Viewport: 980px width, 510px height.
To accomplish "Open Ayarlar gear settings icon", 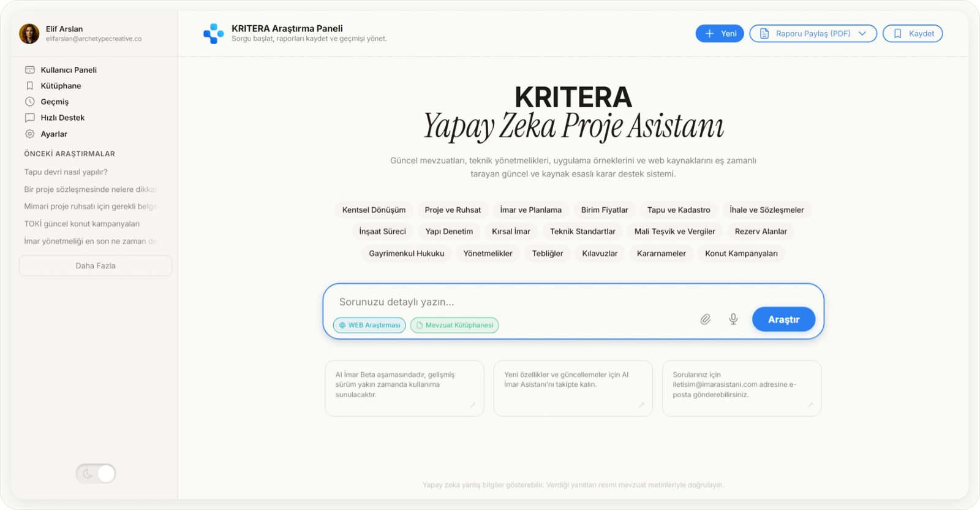I will coord(29,134).
